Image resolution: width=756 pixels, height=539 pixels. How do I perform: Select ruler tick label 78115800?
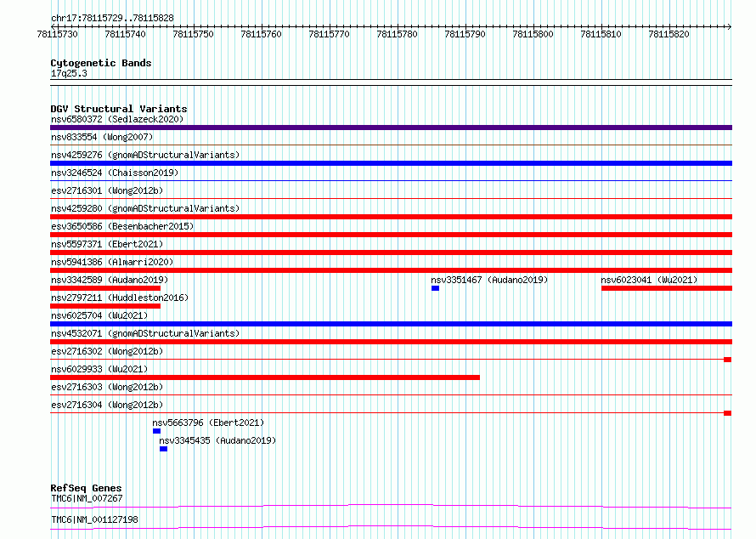pos(533,34)
